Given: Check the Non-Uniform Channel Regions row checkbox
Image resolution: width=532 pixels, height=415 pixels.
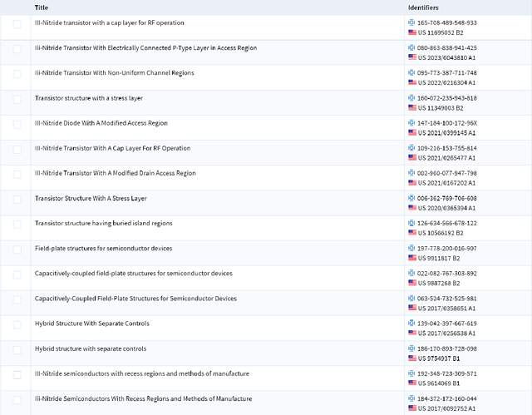Looking at the screenshot, I should click(x=17, y=74).
